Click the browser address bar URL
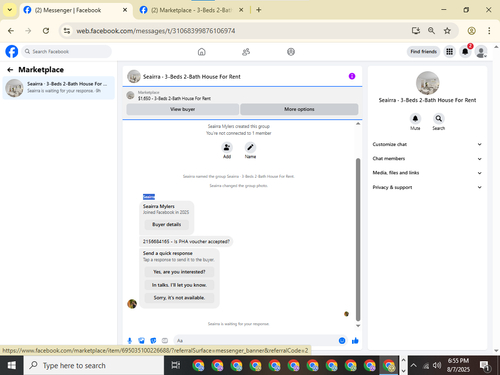The height and width of the screenshot is (375, 500). pyautogui.click(x=156, y=31)
